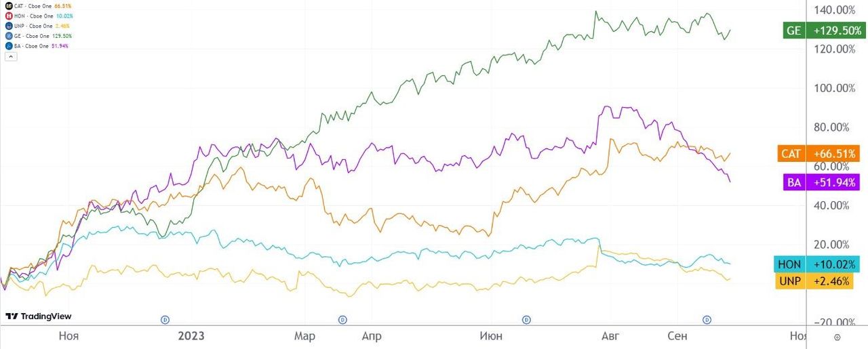The width and height of the screenshot is (868, 349).
Task: Click the CAT company logo in legend
Action: pos(8,5)
